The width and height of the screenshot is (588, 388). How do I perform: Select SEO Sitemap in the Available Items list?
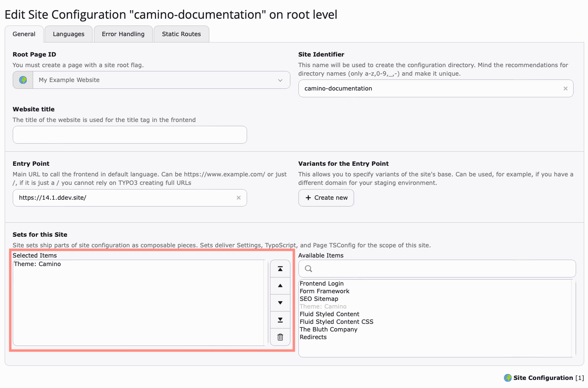319,299
